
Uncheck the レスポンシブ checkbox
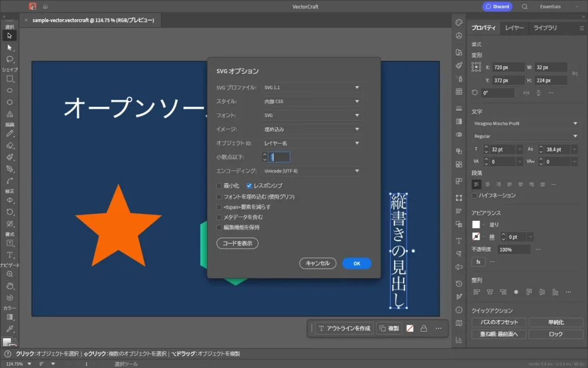tap(249, 186)
